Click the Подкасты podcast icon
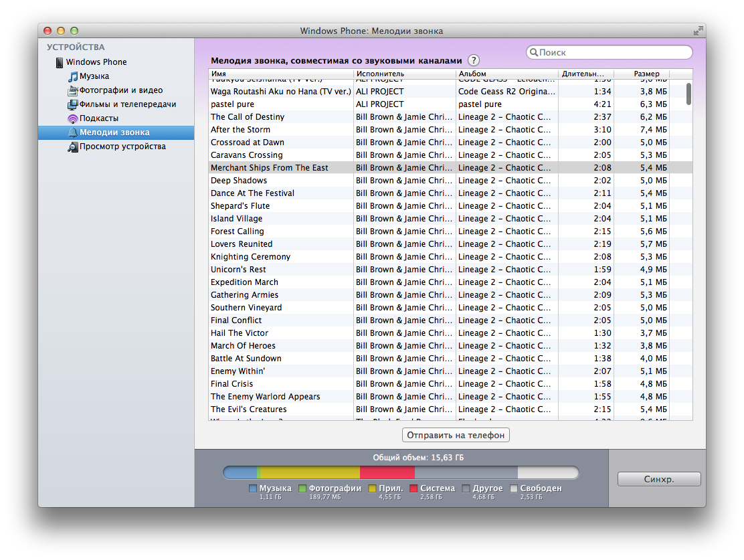The height and width of the screenshot is (560, 744). click(x=73, y=118)
